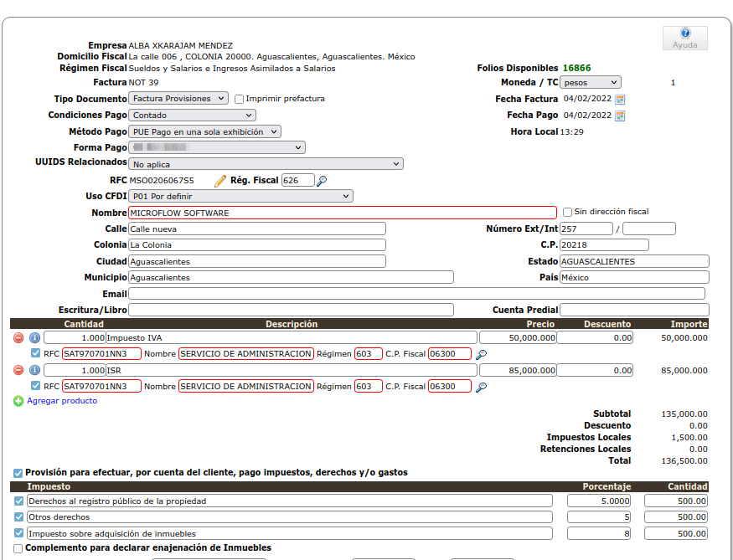Click Agregar producto link
Viewport: 733px width, 560px height.
click(x=62, y=401)
